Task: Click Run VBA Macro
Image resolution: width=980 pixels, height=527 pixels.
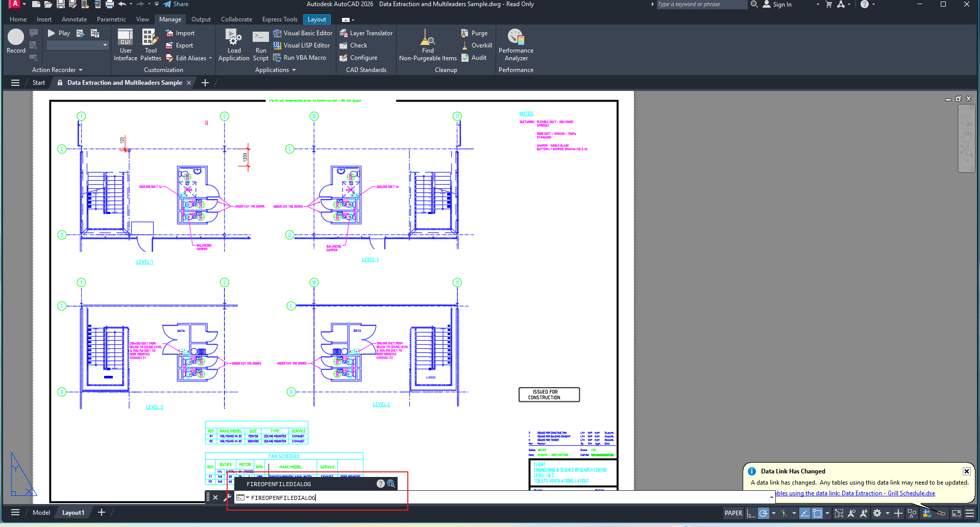Action: [x=300, y=58]
